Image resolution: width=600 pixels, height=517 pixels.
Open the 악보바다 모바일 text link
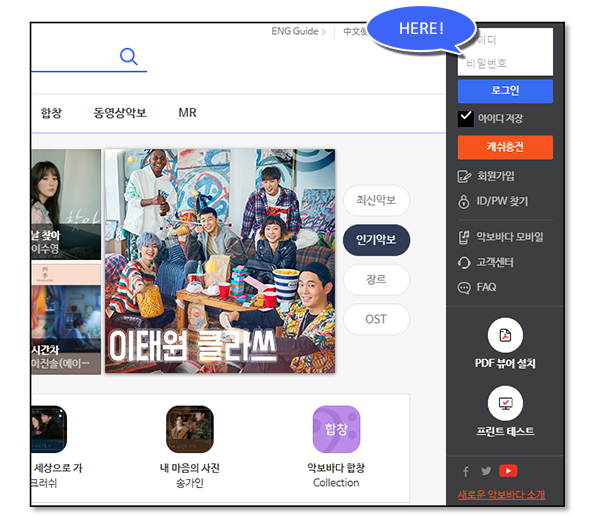510,237
